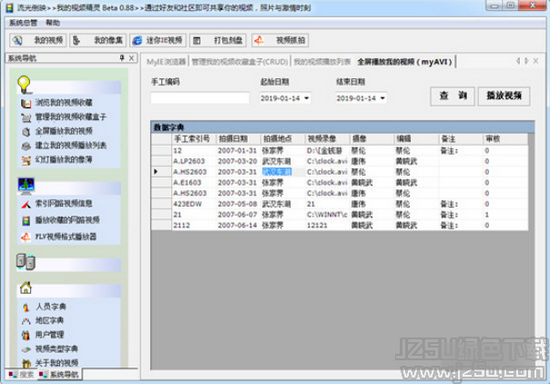This screenshot has width=550, height=384.
Task: Choose 建立我的视频播放列表 in the sidebar
Action: pos(71,145)
